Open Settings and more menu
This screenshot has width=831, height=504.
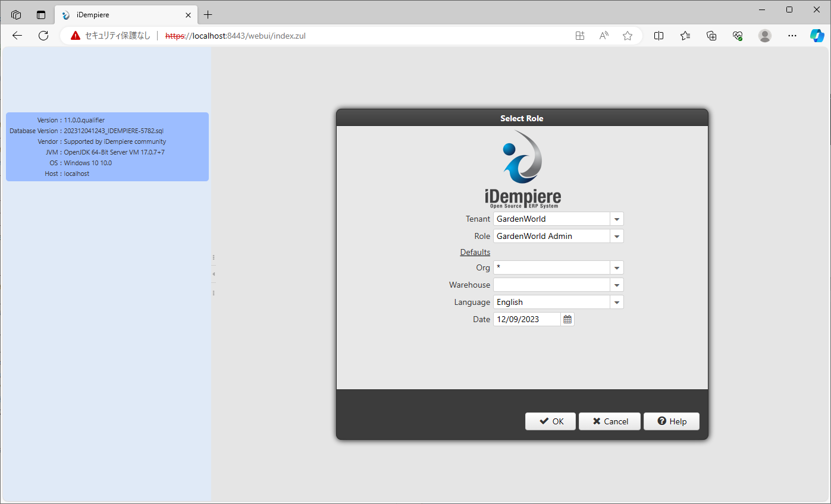click(x=792, y=36)
